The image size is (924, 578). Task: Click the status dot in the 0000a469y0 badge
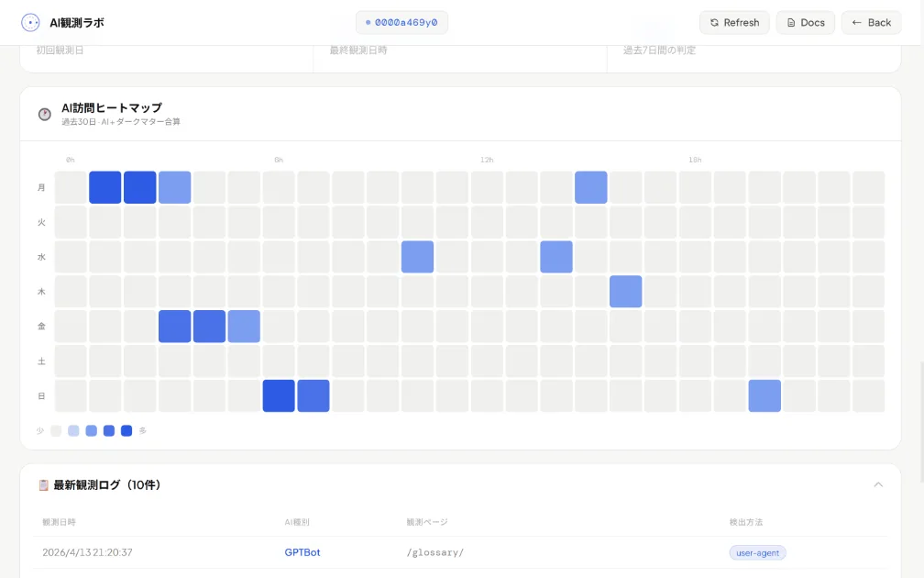tap(368, 23)
